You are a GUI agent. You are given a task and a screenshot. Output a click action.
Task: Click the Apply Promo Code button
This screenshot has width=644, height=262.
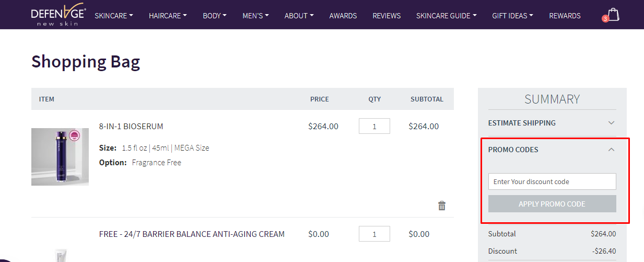point(552,204)
